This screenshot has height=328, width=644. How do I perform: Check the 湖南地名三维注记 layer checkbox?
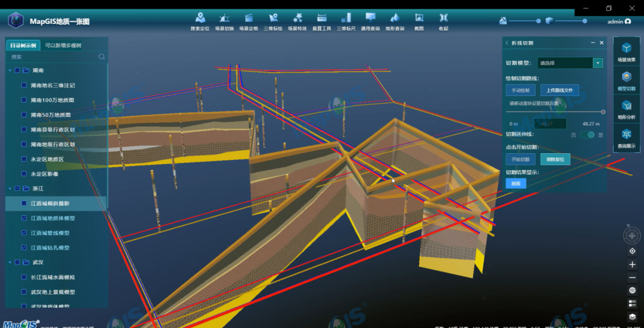[x=24, y=85]
